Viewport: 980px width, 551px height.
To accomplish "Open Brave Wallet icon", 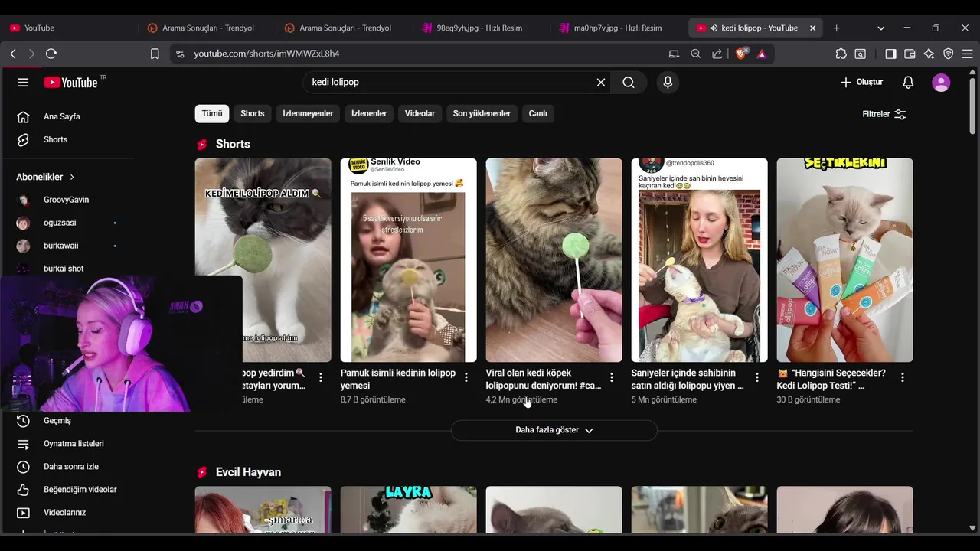I will point(910,54).
